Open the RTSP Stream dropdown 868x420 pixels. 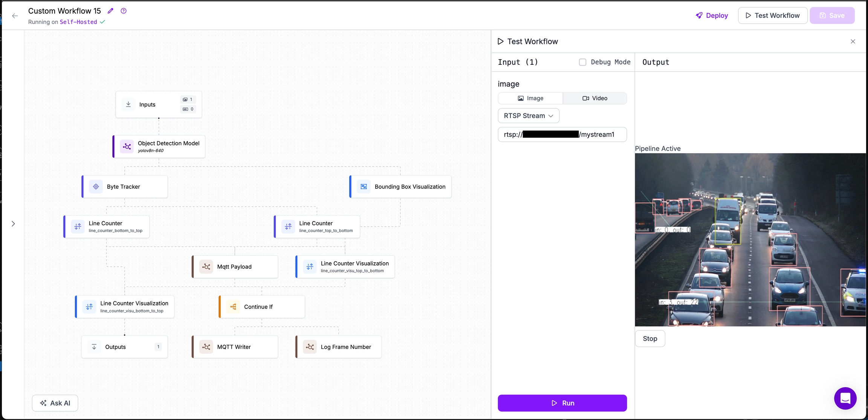(x=528, y=116)
